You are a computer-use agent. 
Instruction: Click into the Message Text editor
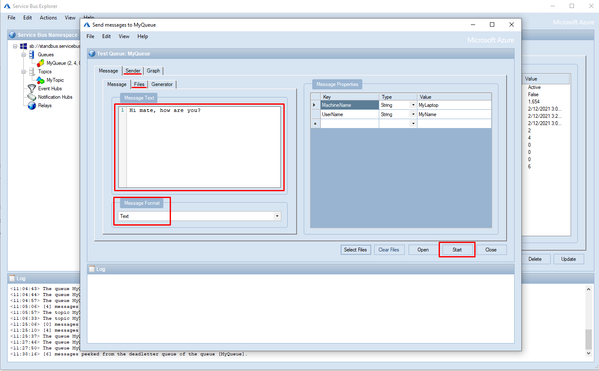(199, 147)
